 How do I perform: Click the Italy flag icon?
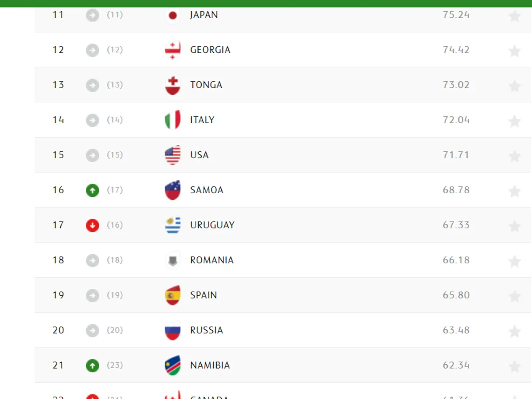point(172,120)
